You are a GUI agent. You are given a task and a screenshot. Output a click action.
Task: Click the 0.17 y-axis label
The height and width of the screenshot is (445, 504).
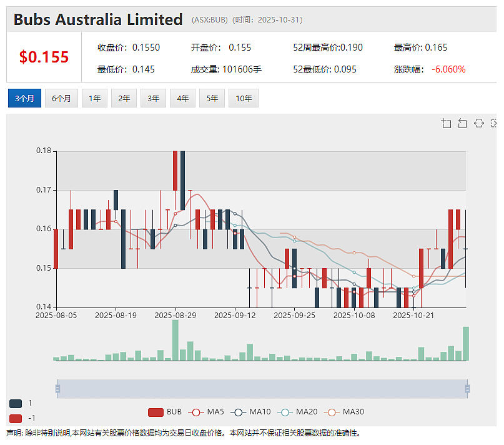[44, 190]
